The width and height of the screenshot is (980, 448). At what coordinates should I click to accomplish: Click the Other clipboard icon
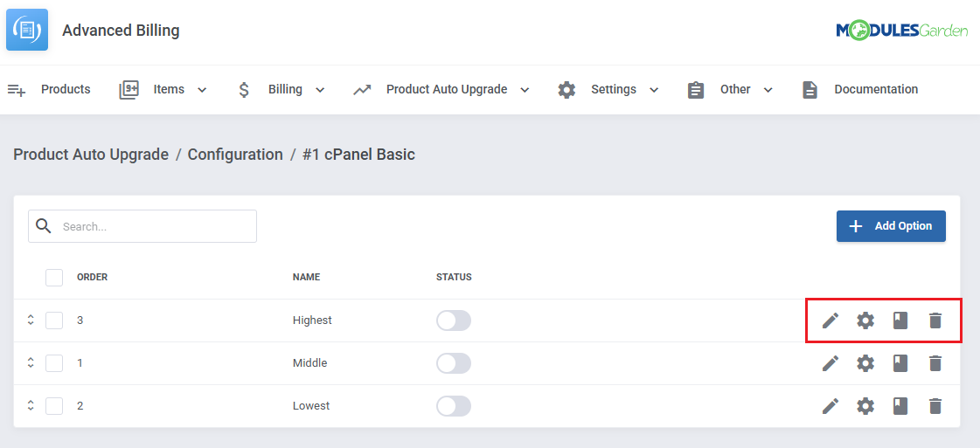tap(696, 90)
